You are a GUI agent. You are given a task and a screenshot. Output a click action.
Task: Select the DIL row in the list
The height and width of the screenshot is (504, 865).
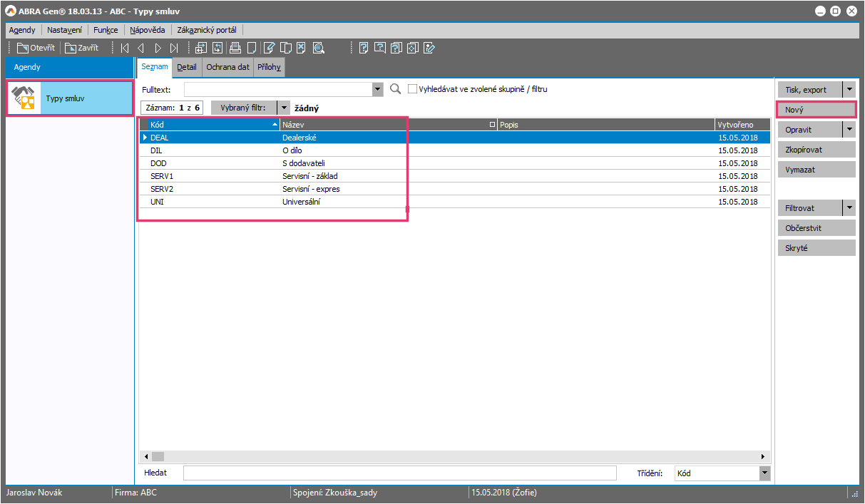(x=455, y=150)
